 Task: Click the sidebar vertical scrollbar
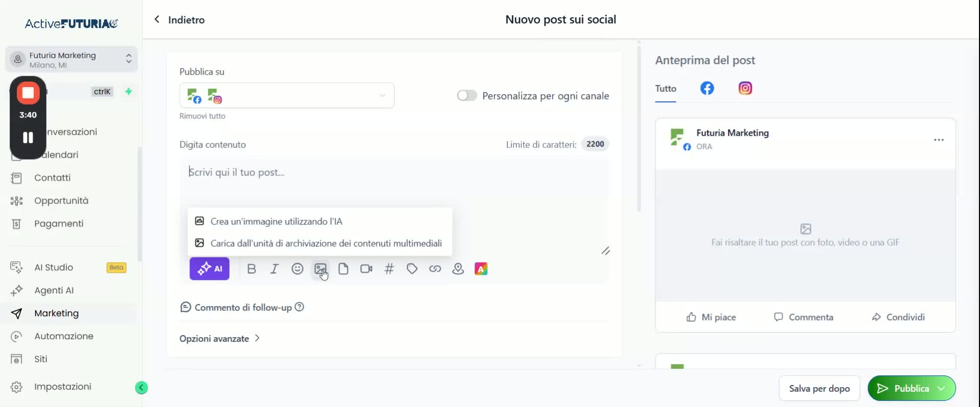139,204
